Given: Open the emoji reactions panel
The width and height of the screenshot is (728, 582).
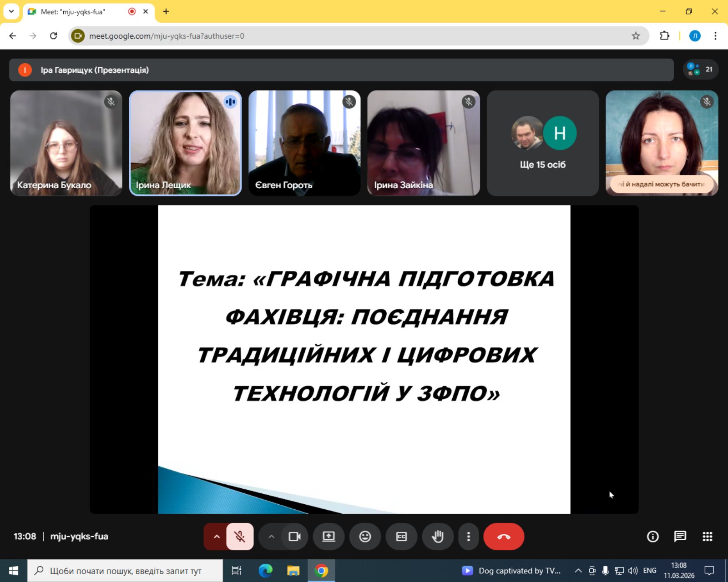Looking at the screenshot, I should point(365,537).
